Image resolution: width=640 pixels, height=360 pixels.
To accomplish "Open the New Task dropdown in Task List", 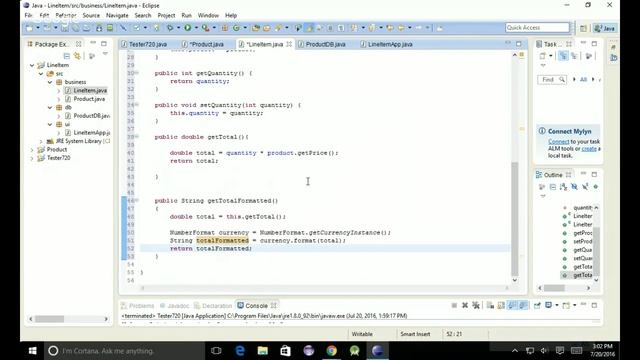I will pos(551,56).
